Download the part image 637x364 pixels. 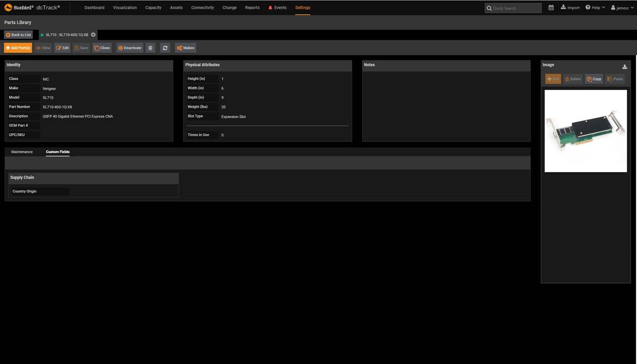coord(625,66)
